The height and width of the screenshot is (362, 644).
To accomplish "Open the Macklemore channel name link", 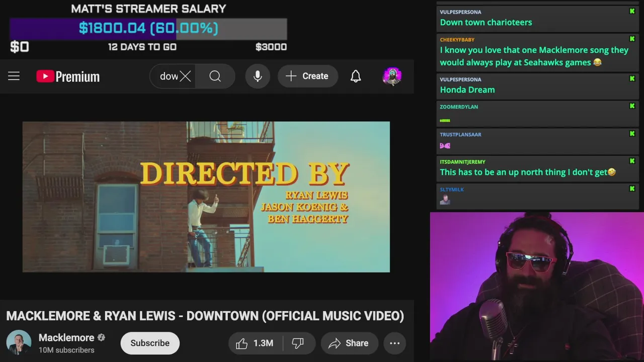I will pyautogui.click(x=66, y=338).
